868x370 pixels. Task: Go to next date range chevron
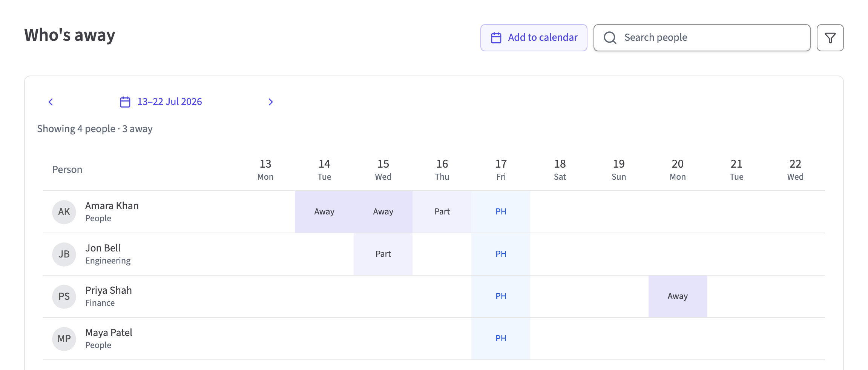click(x=270, y=102)
